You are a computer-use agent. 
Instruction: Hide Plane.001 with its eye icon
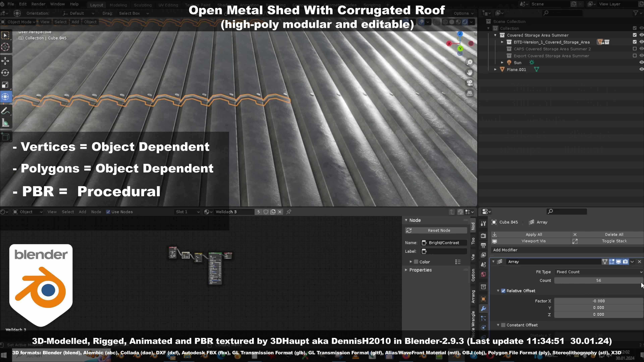point(641,69)
